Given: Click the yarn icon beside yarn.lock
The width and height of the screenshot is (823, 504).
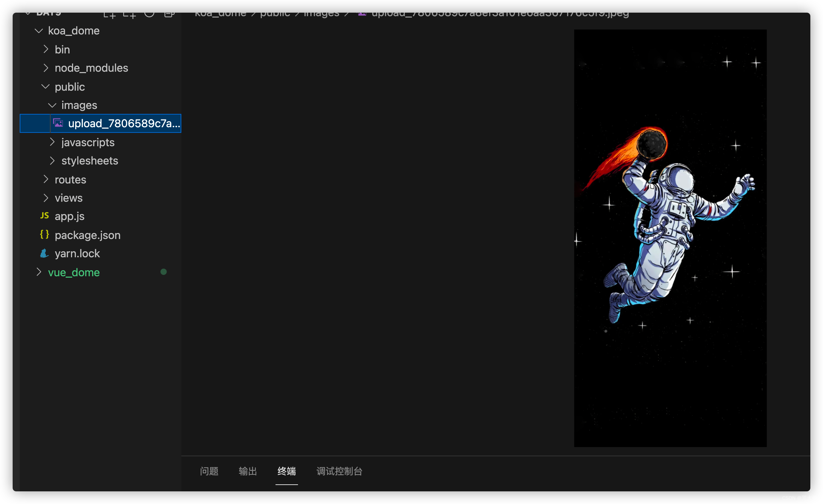Looking at the screenshot, I should 44,253.
